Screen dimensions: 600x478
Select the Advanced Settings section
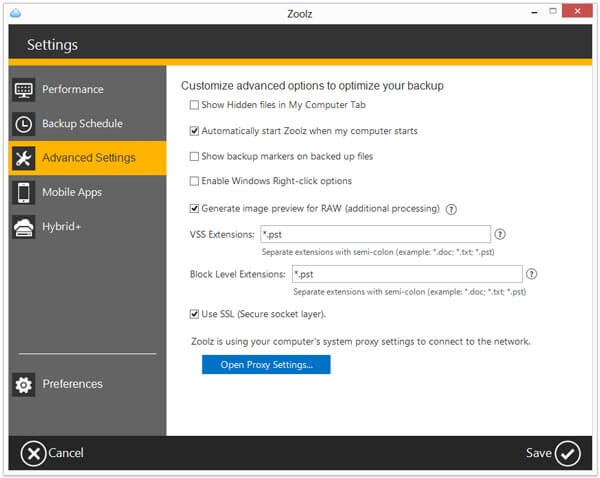88,158
